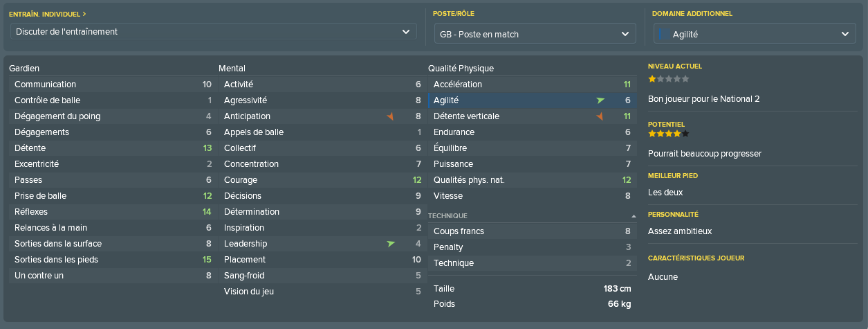Click orange arrow next to Anticipation
The width and height of the screenshot is (868, 329).
390,116
